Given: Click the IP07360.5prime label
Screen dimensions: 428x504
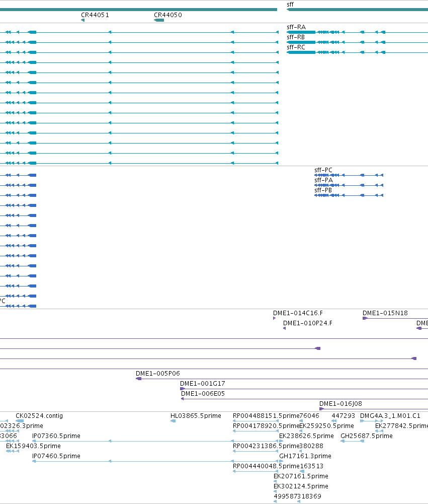Looking at the screenshot, I should point(56,436).
